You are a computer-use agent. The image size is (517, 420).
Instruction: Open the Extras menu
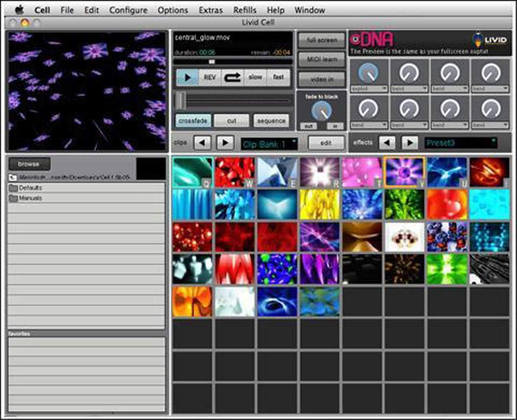click(211, 10)
